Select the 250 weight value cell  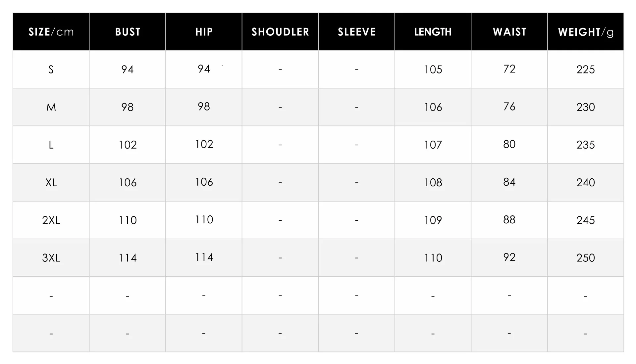586,258
